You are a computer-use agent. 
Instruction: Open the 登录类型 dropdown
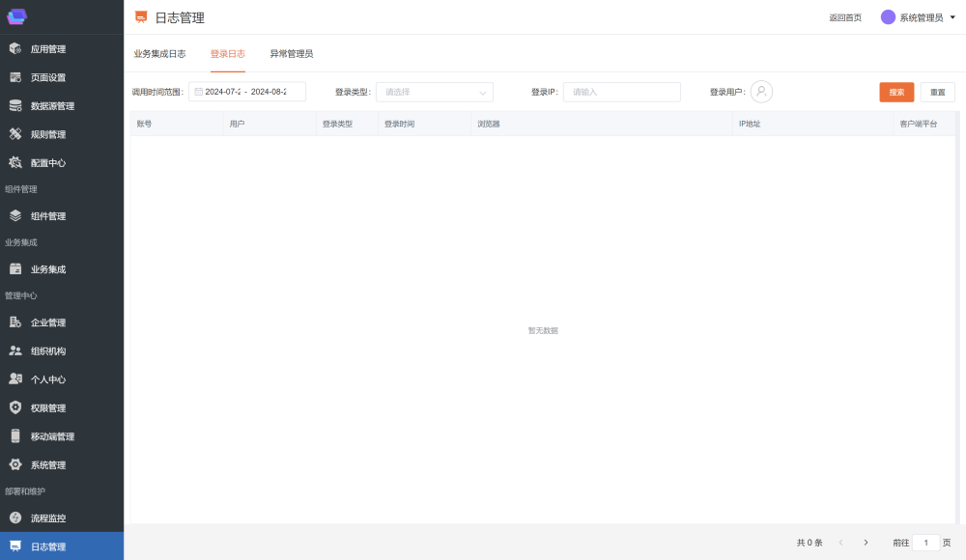coord(435,92)
